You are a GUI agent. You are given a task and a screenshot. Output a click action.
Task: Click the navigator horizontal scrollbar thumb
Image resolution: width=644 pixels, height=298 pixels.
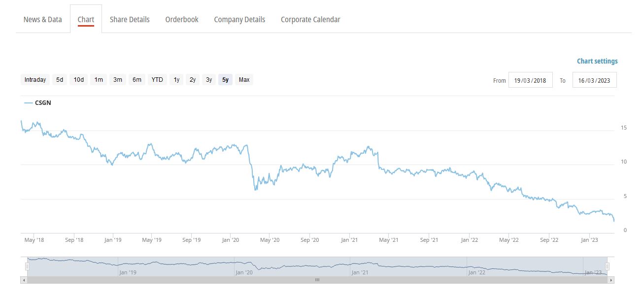(x=317, y=280)
